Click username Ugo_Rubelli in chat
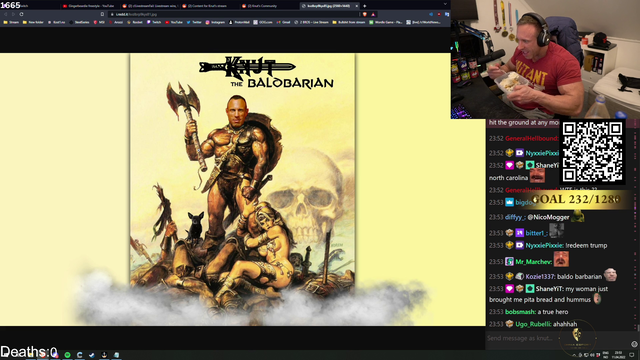 tap(533, 324)
